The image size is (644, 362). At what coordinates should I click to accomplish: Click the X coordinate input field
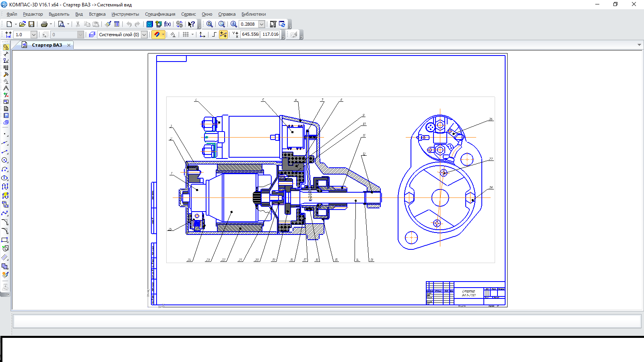[250, 35]
